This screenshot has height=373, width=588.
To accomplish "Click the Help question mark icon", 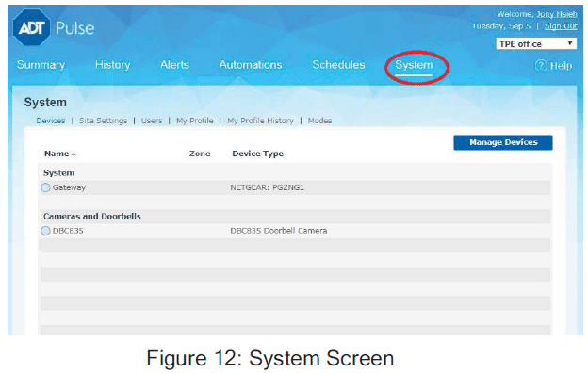I will tap(540, 66).
